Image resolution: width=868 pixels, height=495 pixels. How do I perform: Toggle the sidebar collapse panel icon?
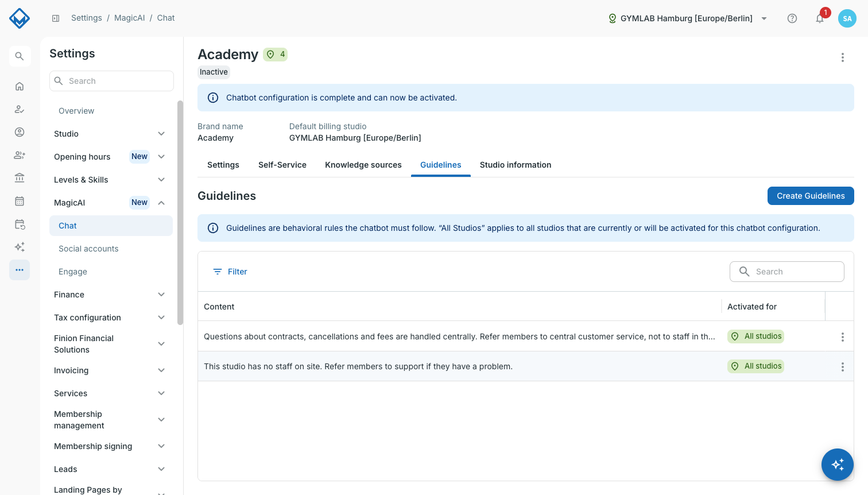pyautogui.click(x=56, y=18)
